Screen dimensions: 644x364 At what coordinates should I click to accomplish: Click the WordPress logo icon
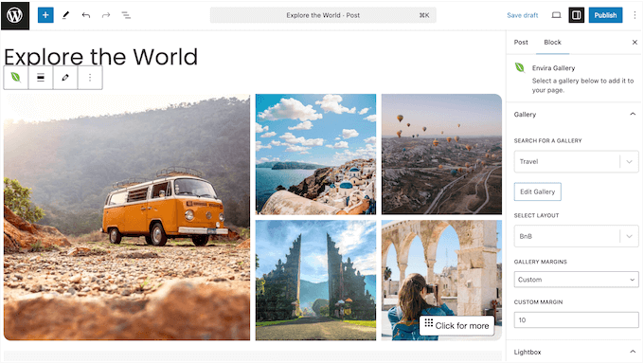[15, 15]
